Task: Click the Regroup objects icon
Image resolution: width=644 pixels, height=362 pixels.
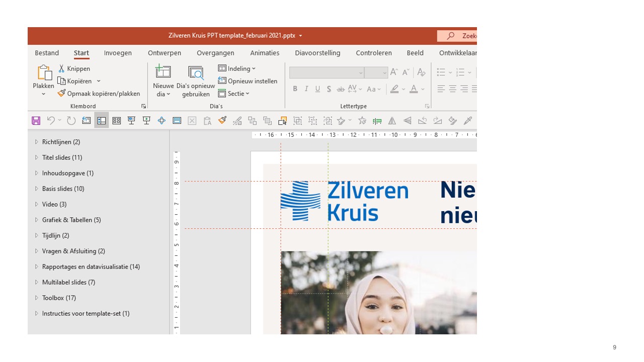Action: [328, 121]
